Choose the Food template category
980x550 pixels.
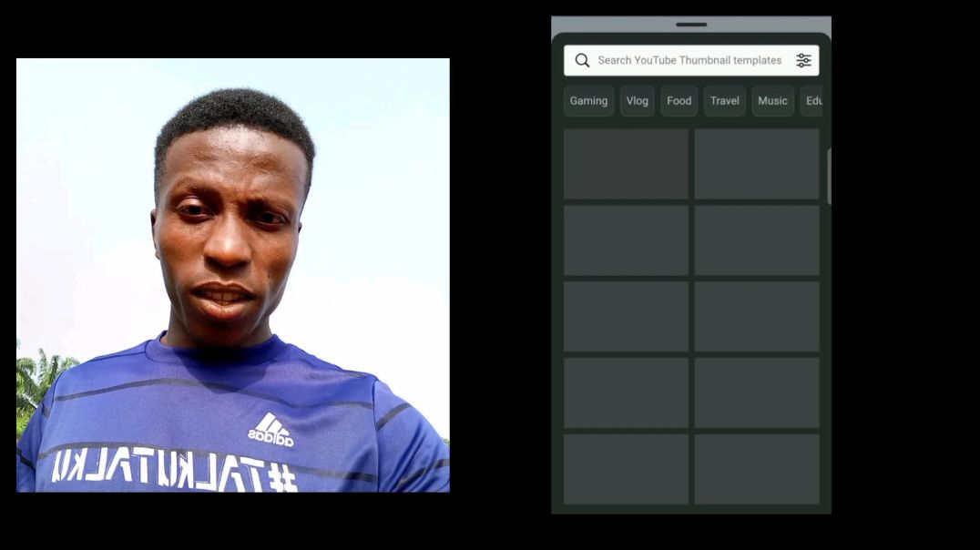pyautogui.click(x=679, y=101)
